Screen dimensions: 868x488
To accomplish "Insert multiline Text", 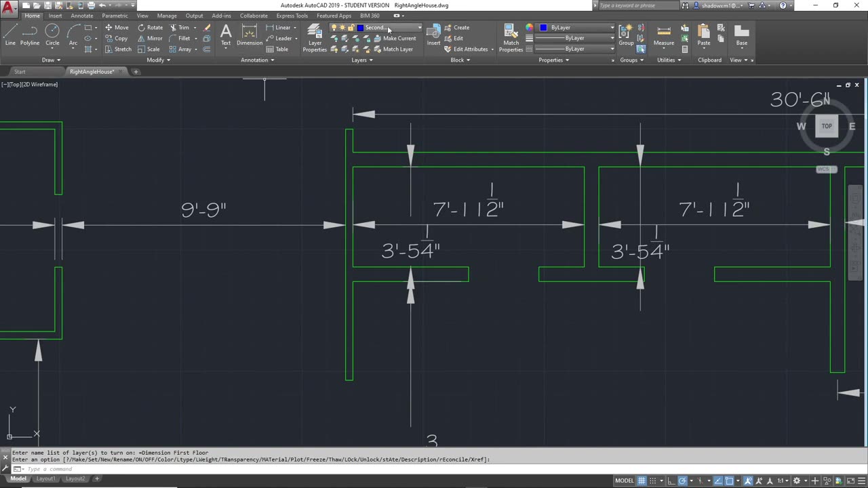I will [226, 35].
